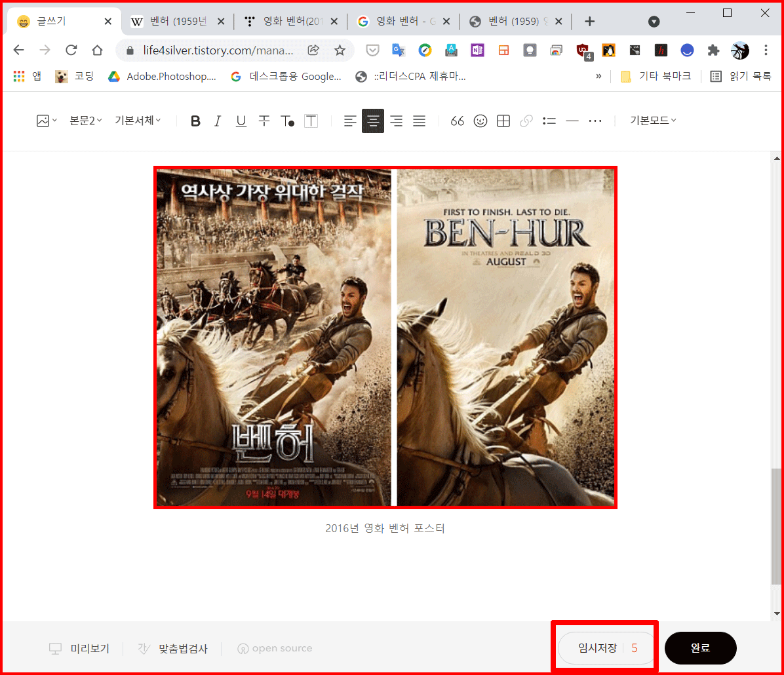784x675 pixels.
Task: Expand hidden bookmarks chevron
Action: [x=598, y=77]
